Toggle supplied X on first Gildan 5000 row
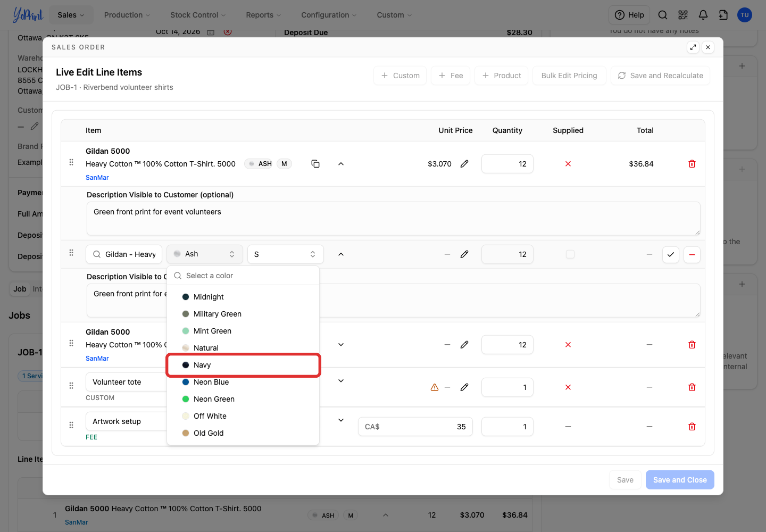This screenshot has width=766, height=532. pos(568,164)
